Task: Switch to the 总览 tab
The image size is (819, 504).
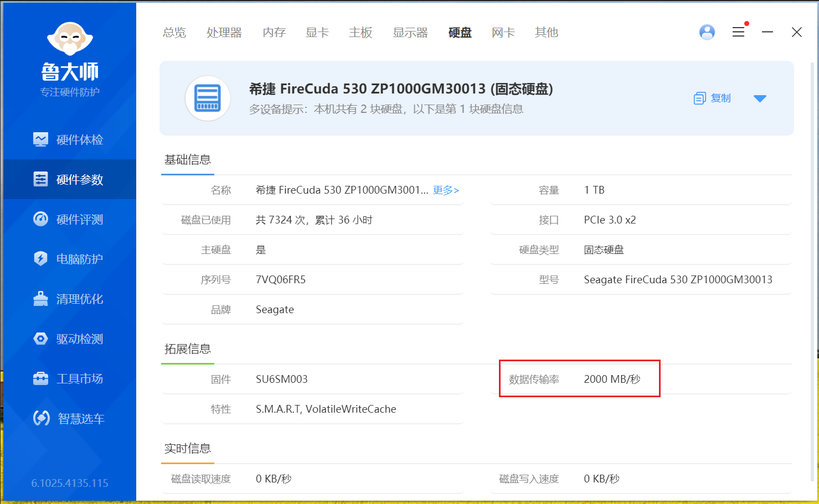Action: tap(174, 33)
